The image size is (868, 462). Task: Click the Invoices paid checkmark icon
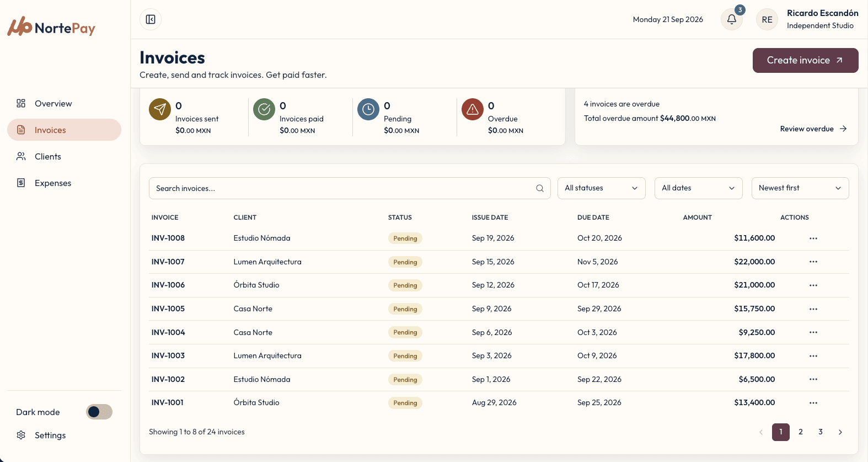pos(264,109)
